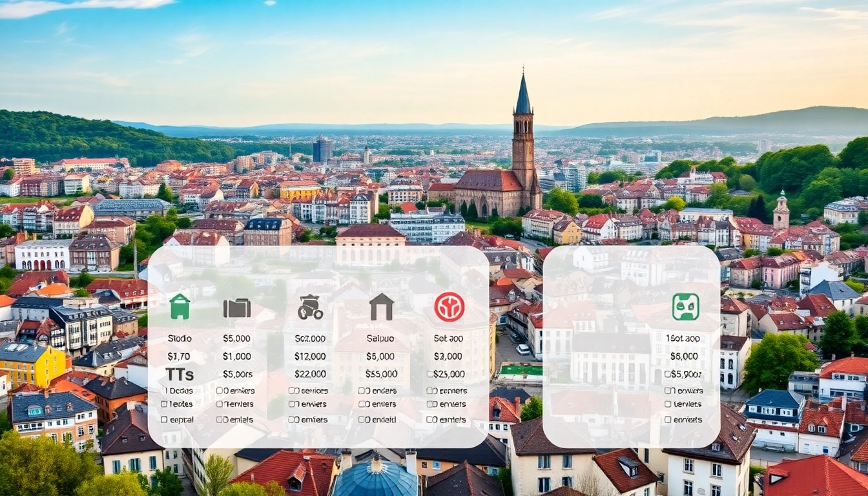Click the 'Stodo' label under green house

(x=180, y=338)
